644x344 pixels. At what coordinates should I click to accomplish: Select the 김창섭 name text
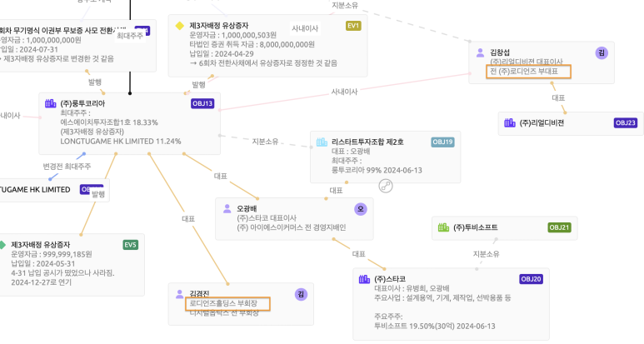point(500,52)
